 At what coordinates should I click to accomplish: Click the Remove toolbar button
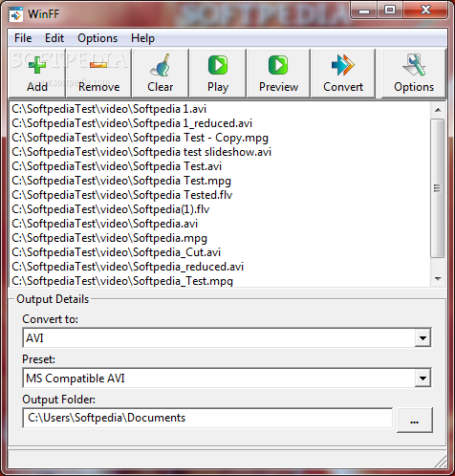(98, 74)
